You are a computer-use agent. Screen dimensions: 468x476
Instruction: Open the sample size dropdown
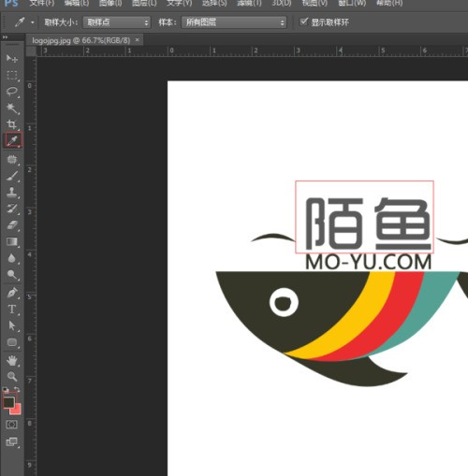pos(117,22)
